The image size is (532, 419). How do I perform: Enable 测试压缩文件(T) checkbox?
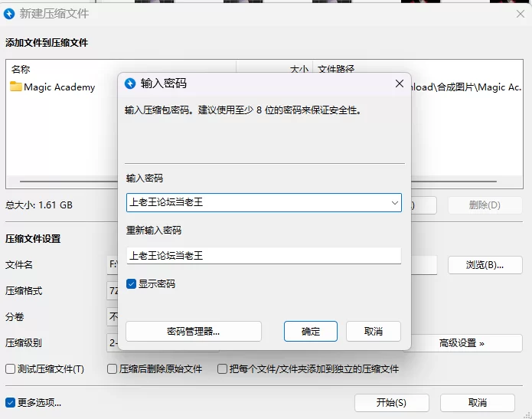[x=10, y=368]
